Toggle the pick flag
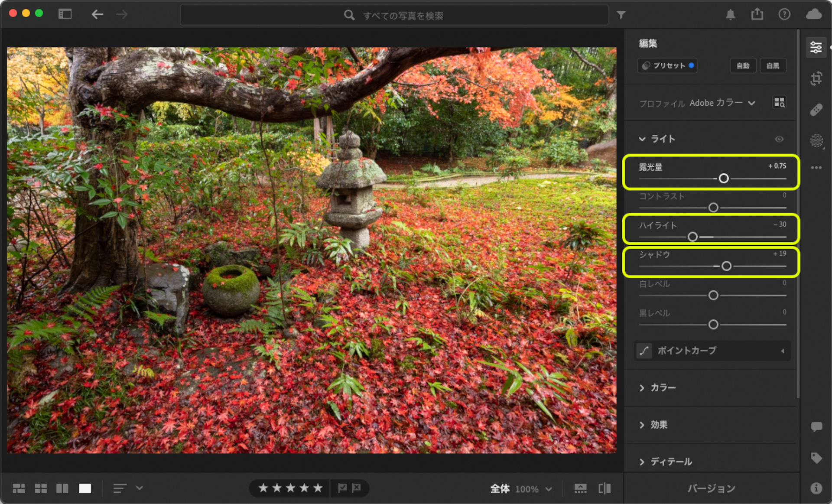Image resolution: width=832 pixels, height=504 pixels. pos(342,488)
